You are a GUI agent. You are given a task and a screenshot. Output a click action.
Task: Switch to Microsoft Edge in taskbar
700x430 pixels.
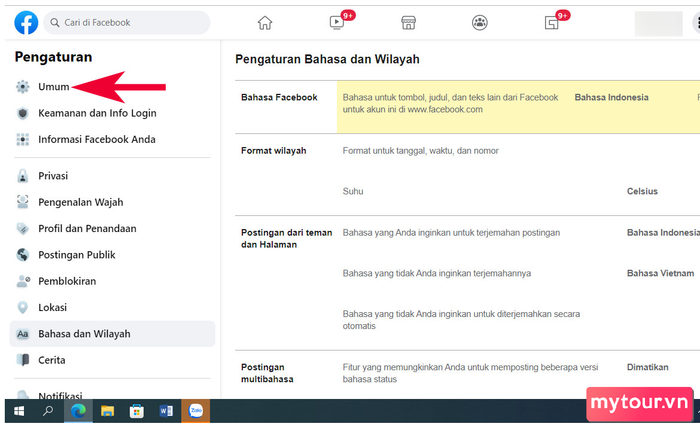coord(78,411)
